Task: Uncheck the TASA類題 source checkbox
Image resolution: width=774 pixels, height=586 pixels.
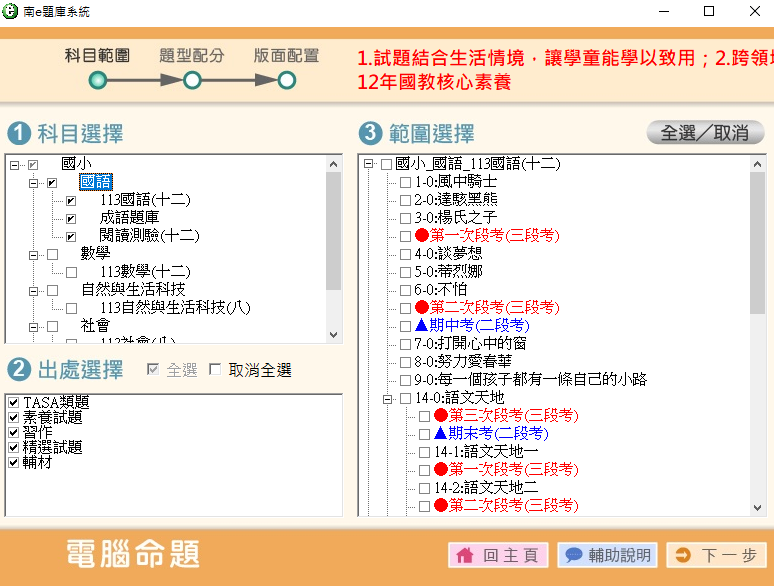Action: pos(13,403)
